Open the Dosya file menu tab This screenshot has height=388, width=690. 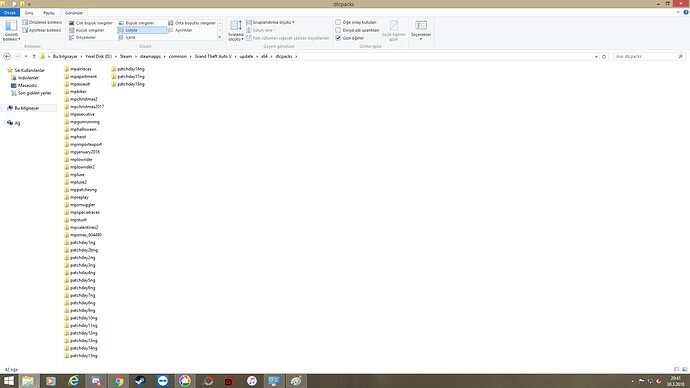point(10,13)
